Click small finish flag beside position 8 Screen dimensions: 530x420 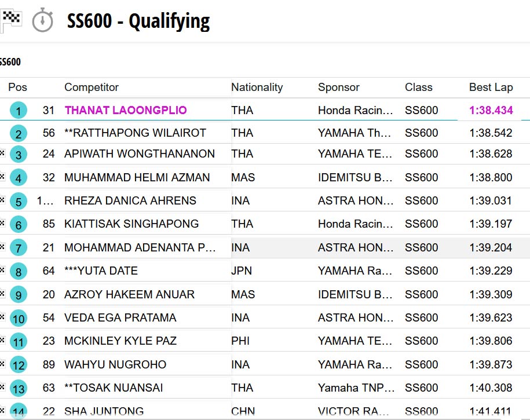click(x=2, y=270)
